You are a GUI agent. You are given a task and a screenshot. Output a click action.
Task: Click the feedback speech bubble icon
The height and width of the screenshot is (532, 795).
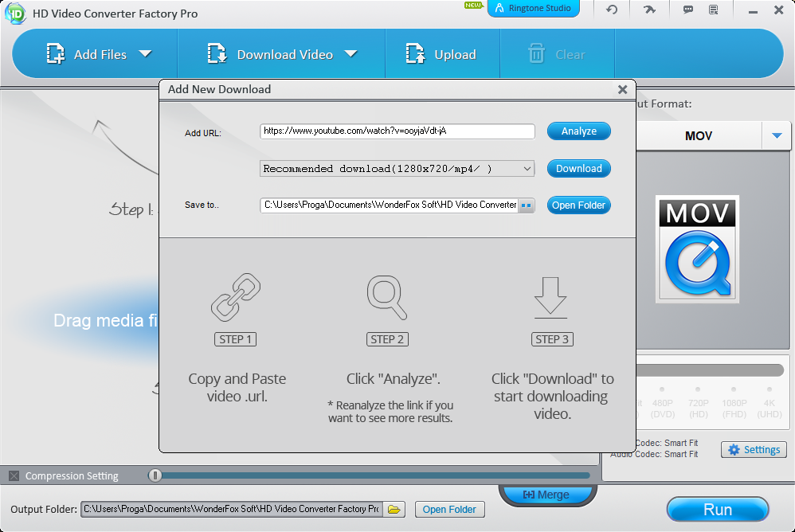tap(687, 10)
